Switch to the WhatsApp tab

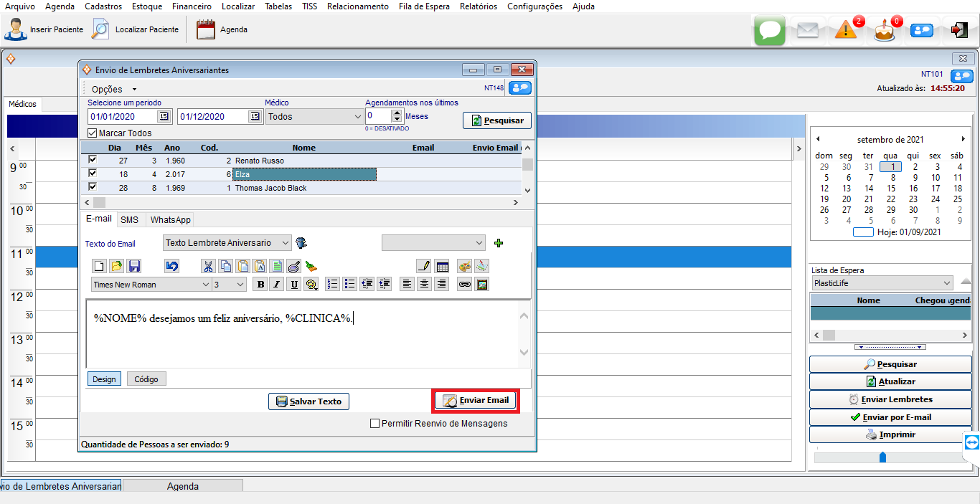170,220
